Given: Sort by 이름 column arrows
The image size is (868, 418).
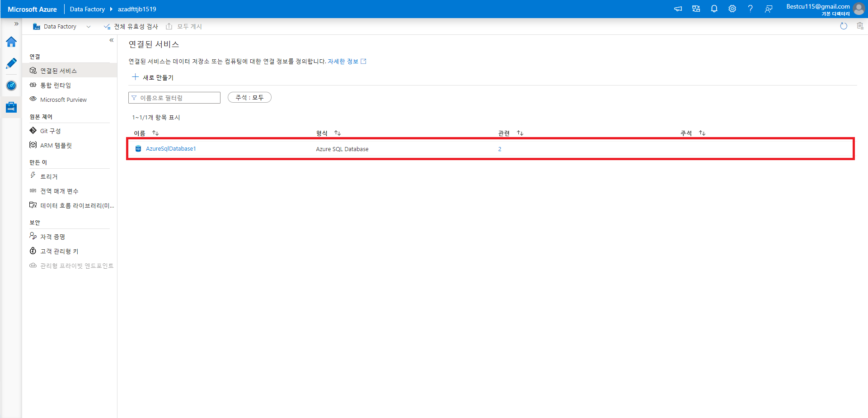Looking at the screenshot, I should click(x=155, y=133).
